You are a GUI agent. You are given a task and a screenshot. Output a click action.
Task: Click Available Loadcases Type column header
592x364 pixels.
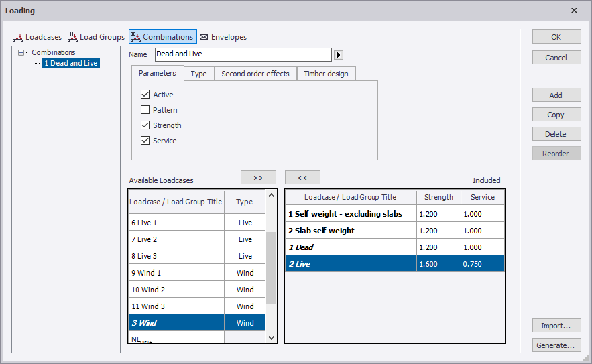[245, 202]
